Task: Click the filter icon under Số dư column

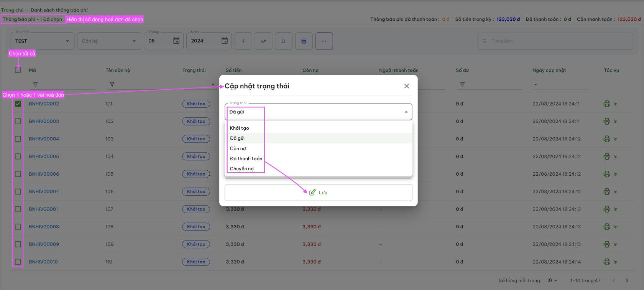Action: pos(462,84)
